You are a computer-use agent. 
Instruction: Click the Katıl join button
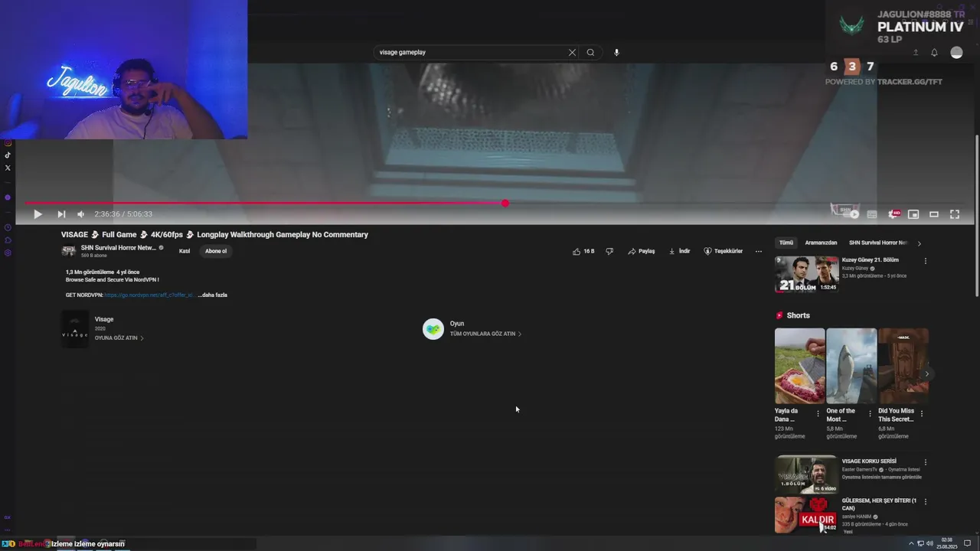185,251
